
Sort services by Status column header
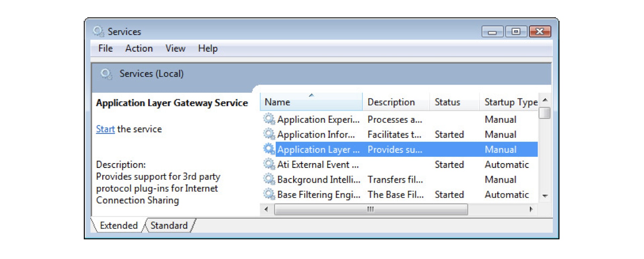tap(447, 102)
